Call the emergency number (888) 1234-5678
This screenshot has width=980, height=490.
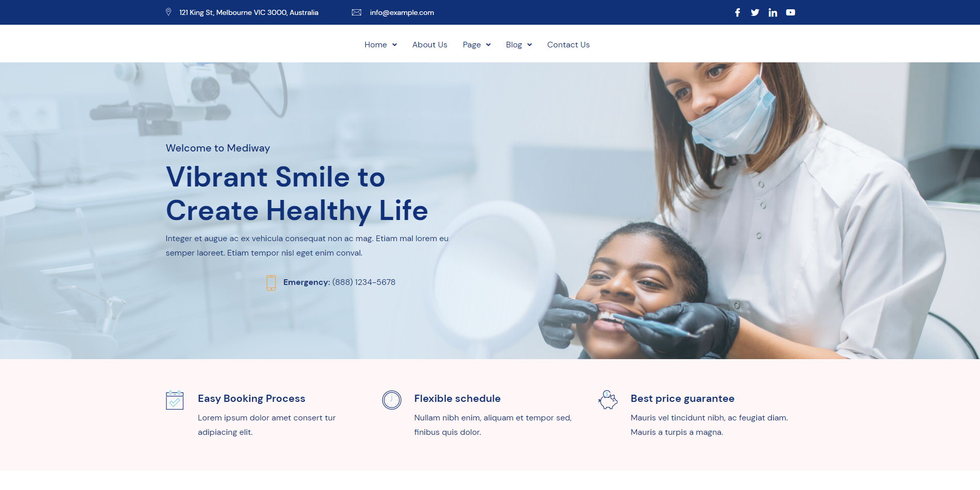(x=363, y=282)
